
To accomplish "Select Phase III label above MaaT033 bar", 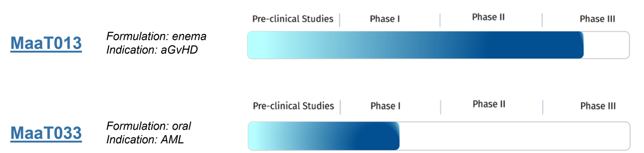I will click(x=598, y=106).
